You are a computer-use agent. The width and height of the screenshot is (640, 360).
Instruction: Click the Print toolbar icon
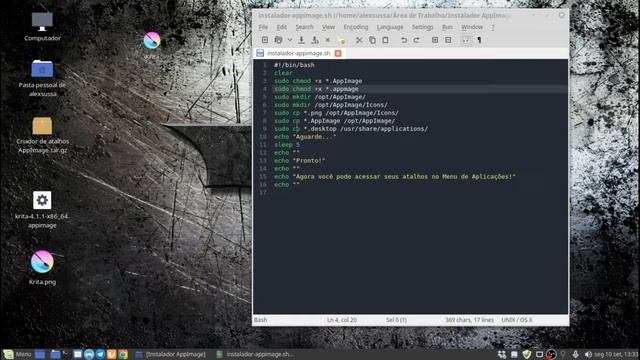(x=342, y=40)
